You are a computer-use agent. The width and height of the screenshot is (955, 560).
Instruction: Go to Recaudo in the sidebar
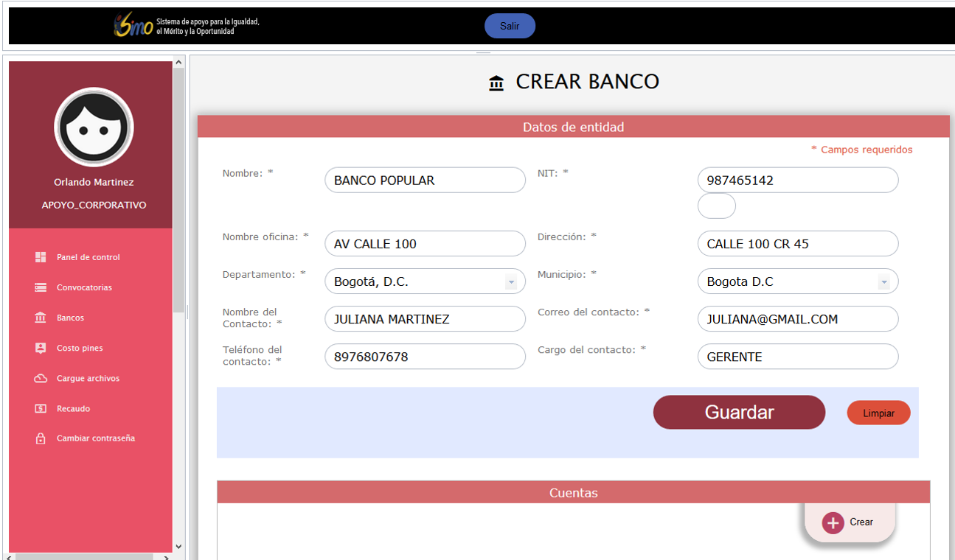point(73,408)
